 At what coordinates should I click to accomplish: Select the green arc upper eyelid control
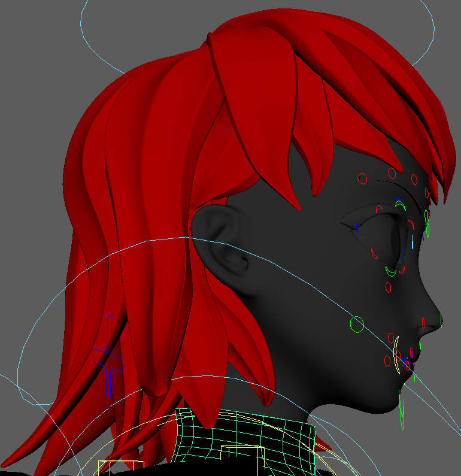(x=401, y=205)
